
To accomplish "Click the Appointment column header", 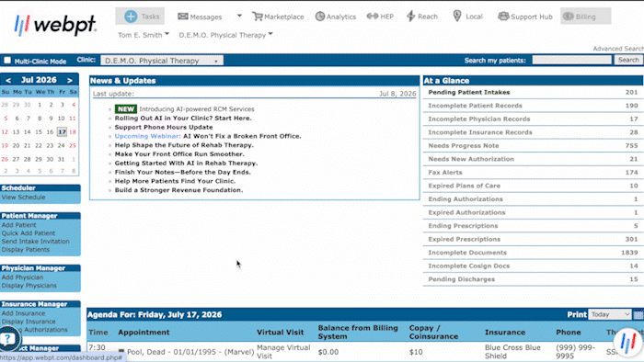I will click(144, 333).
